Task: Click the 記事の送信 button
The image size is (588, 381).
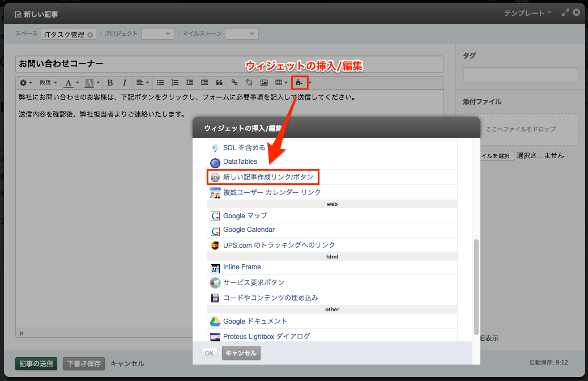Action: click(x=36, y=363)
